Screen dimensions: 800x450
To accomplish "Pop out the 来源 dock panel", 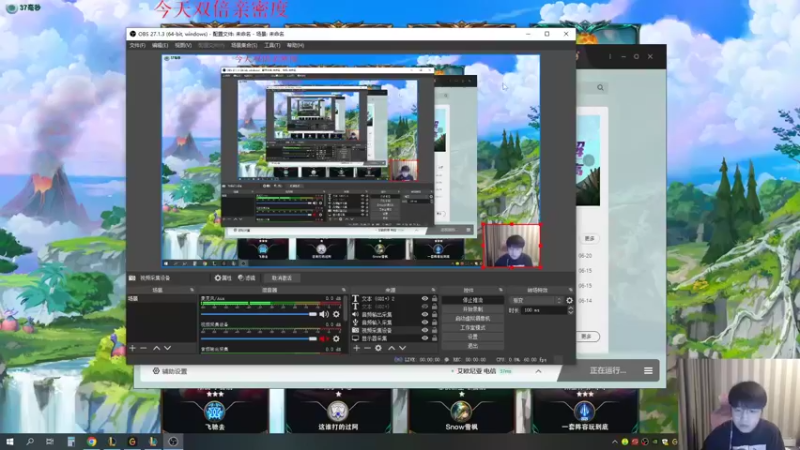I will pos(433,290).
